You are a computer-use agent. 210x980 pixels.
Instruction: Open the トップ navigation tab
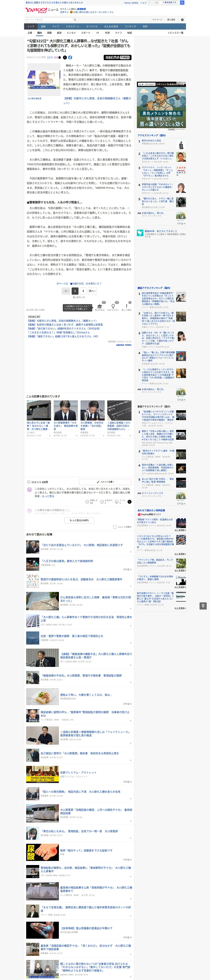(x=31, y=27)
